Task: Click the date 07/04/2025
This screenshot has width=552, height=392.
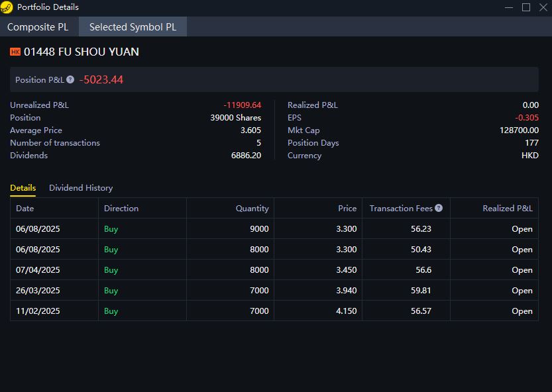Action: tap(38, 270)
